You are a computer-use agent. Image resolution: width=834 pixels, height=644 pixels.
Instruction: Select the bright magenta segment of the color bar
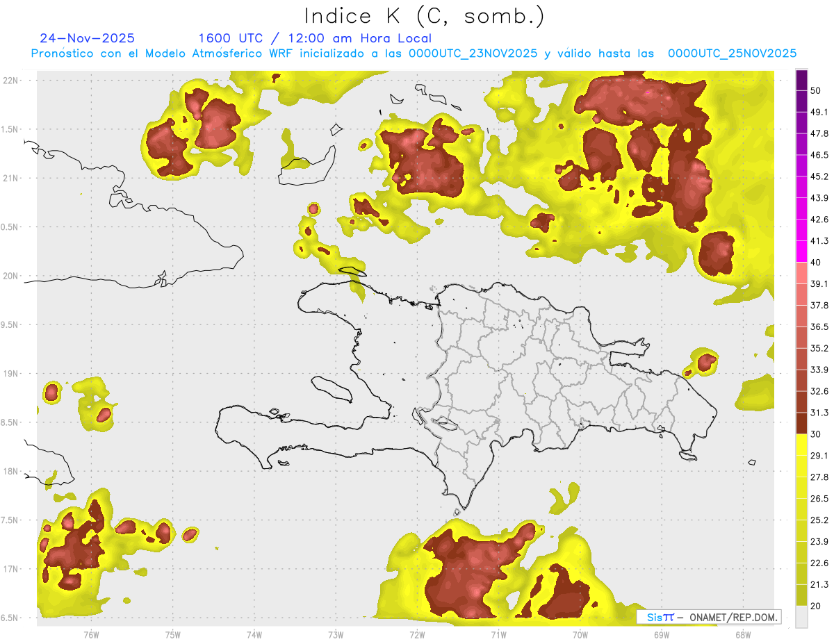pyautogui.click(x=801, y=251)
